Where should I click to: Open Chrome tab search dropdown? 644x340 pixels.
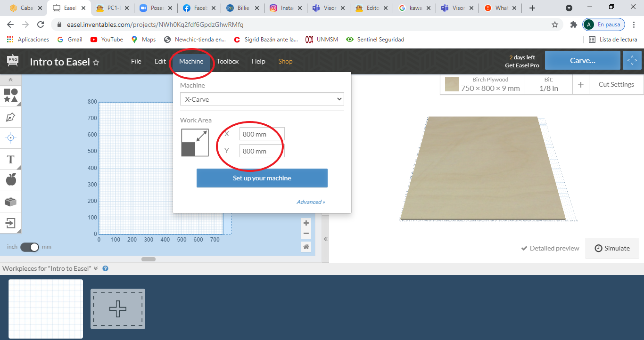pos(569,8)
